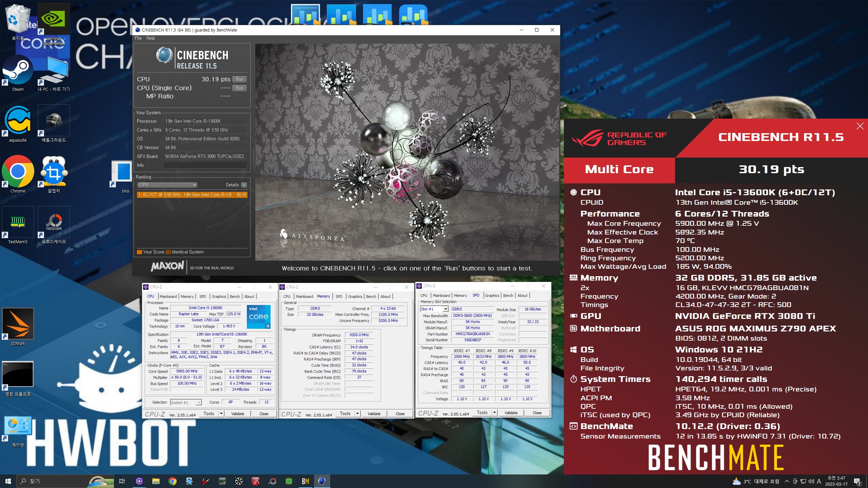This screenshot has width=868, height=488.
Task: Open GeForce Experience desktop shortcut
Action: tap(54, 24)
